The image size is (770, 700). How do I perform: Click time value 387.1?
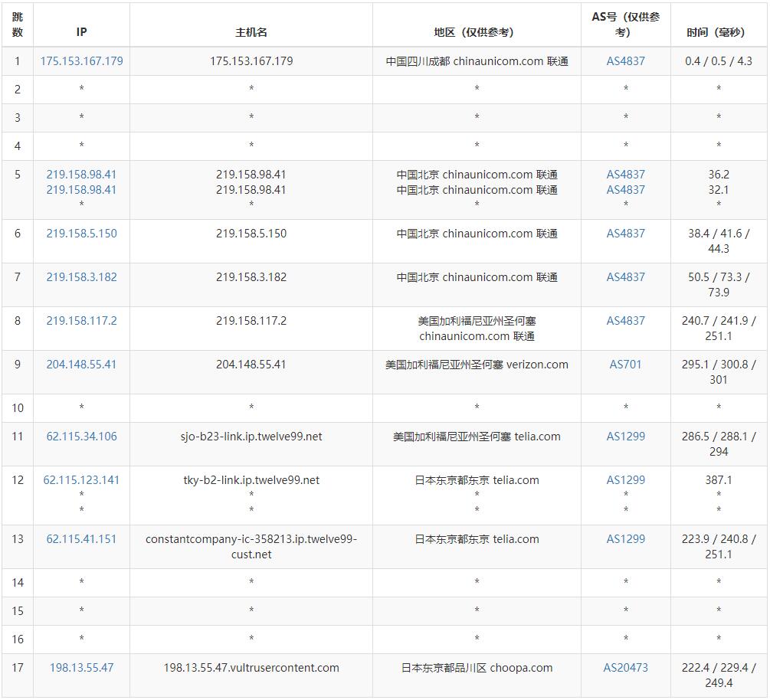(x=719, y=480)
